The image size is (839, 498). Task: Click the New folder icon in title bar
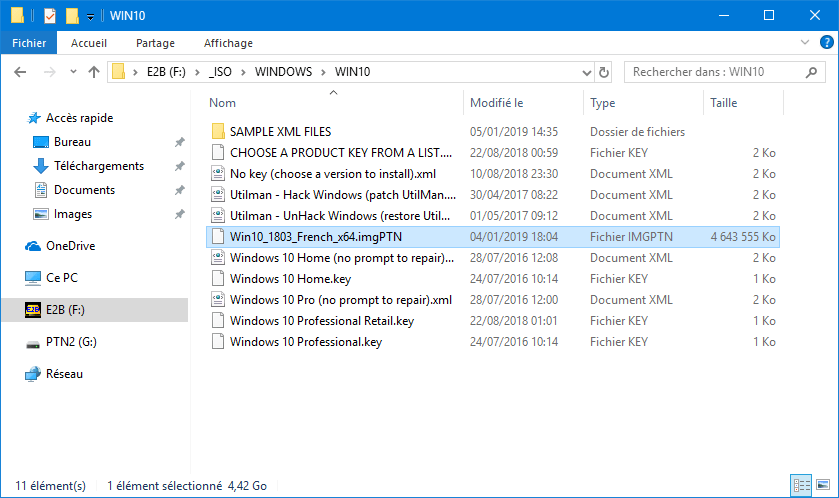[x=72, y=16]
